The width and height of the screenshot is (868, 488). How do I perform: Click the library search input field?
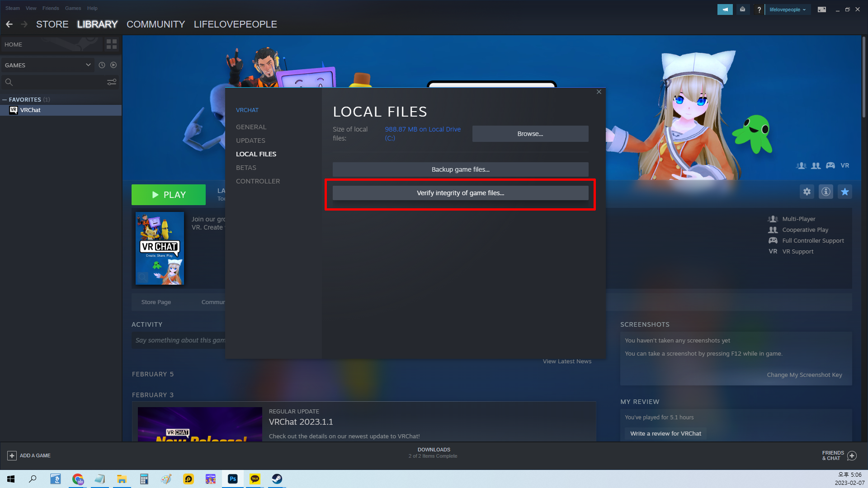pyautogui.click(x=59, y=82)
